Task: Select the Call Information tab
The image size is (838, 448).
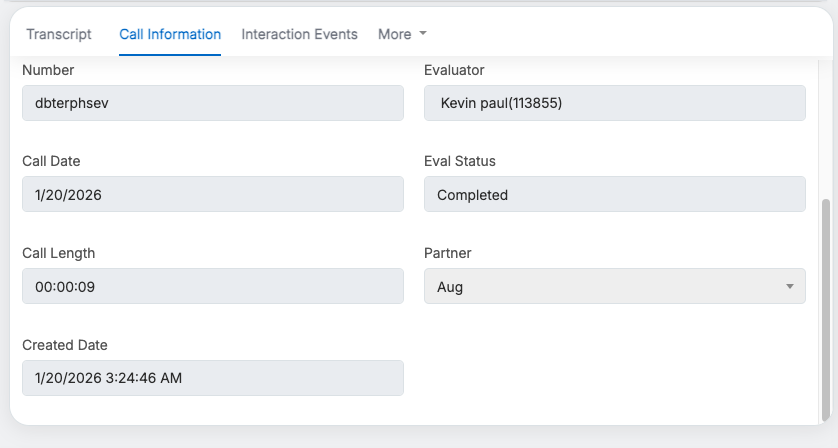Action: (x=170, y=34)
